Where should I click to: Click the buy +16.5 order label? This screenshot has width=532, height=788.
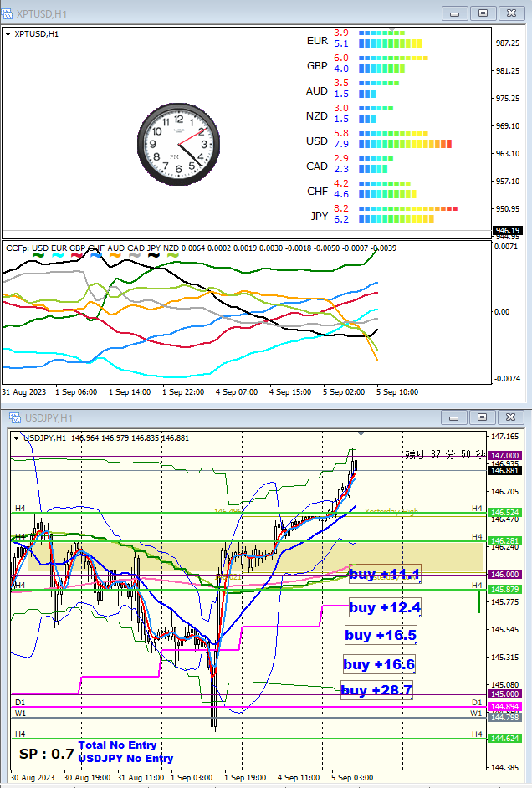pyautogui.click(x=381, y=635)
